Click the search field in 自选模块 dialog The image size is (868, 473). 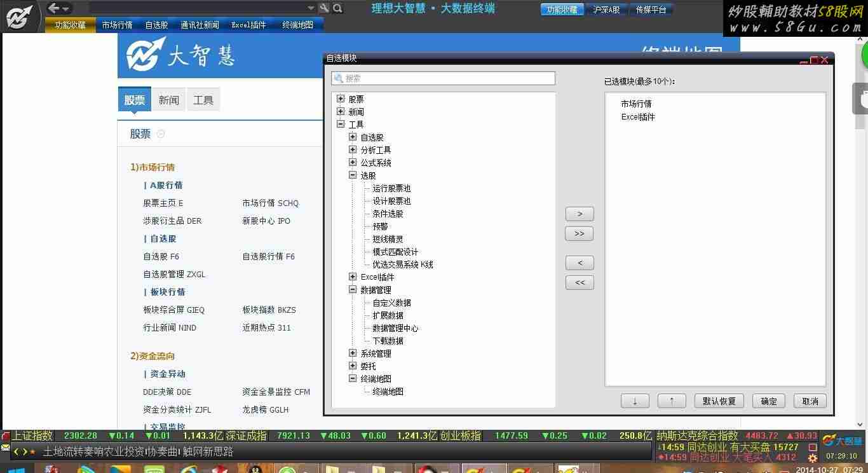[443, 78]
